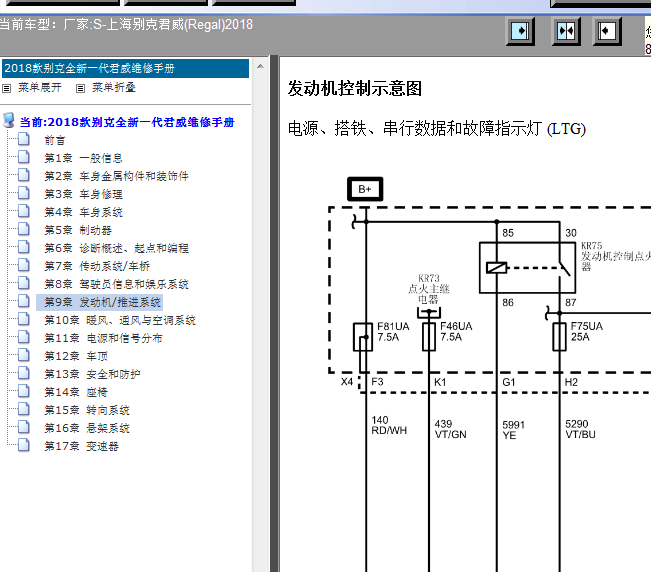Click the expand-left-panel arrow icon
Viewport: 651px width, 572px height.
pyautogui.click(x=520, y=31)
